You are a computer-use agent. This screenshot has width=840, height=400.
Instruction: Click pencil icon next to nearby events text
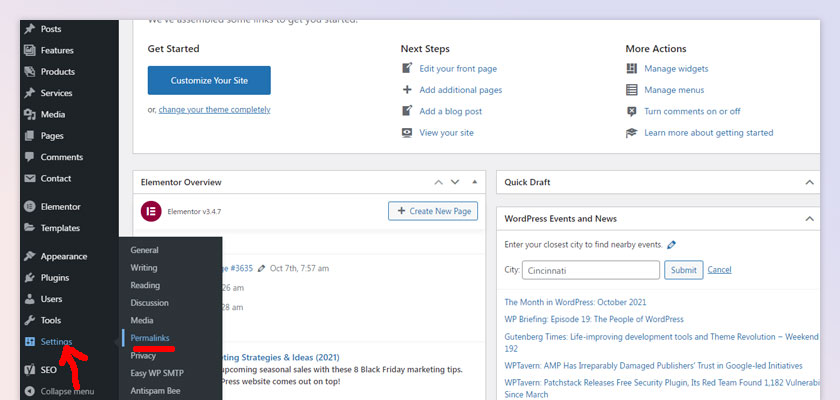[671, 245]
